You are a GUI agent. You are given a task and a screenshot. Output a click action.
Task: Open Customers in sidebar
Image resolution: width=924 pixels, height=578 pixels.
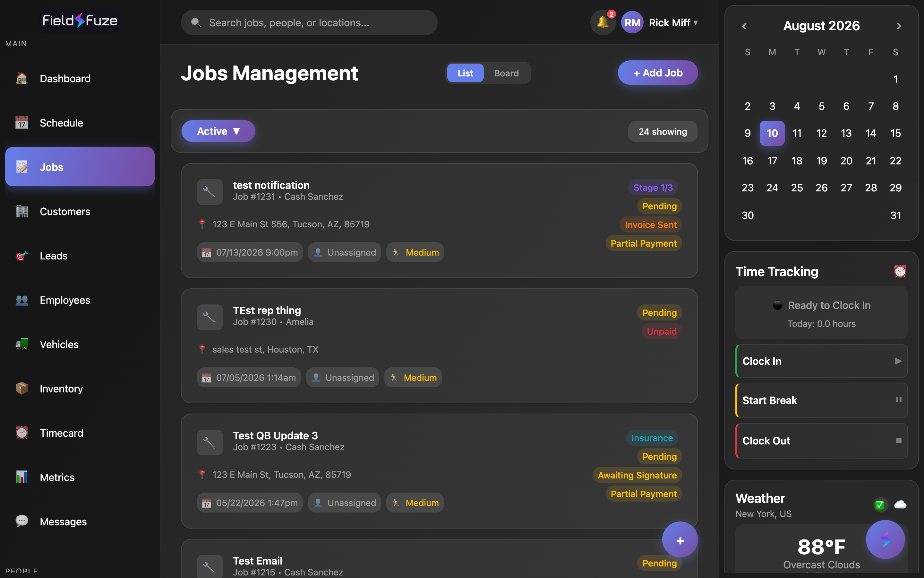(80, 211)
